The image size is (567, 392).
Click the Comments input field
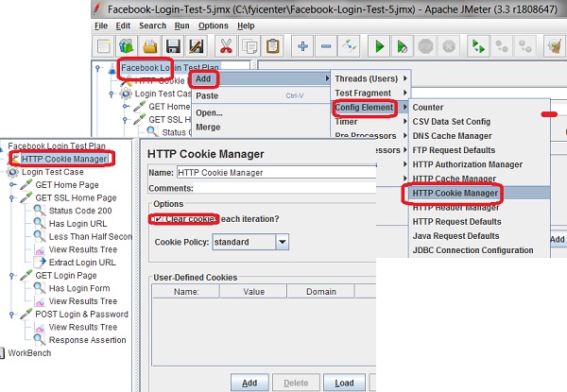pyautogui.click(x=285, y=188)
